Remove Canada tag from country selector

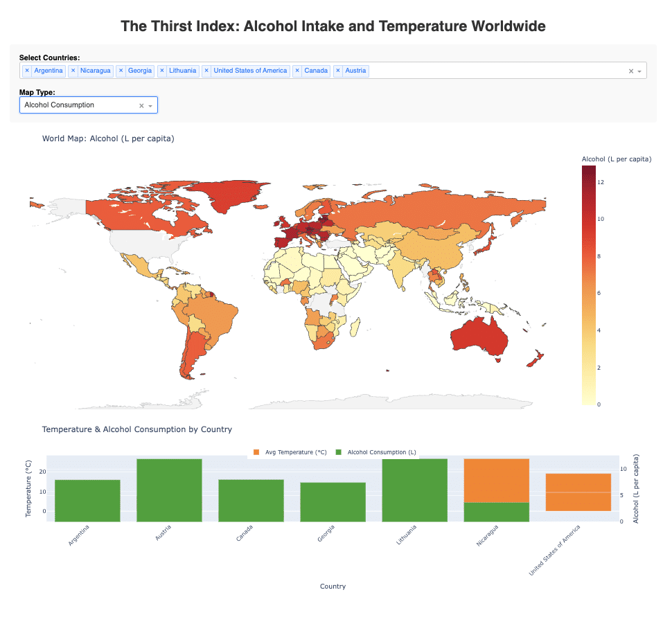[x=297, y=71]
